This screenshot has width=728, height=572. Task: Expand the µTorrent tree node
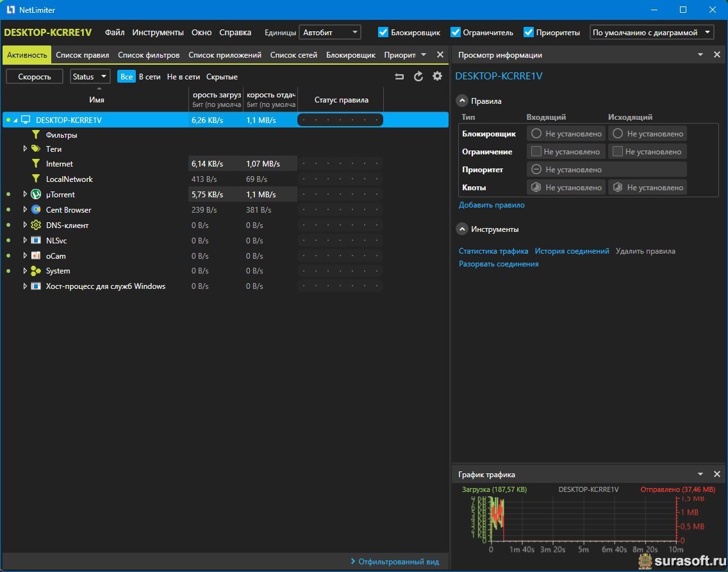pos(25,194)
